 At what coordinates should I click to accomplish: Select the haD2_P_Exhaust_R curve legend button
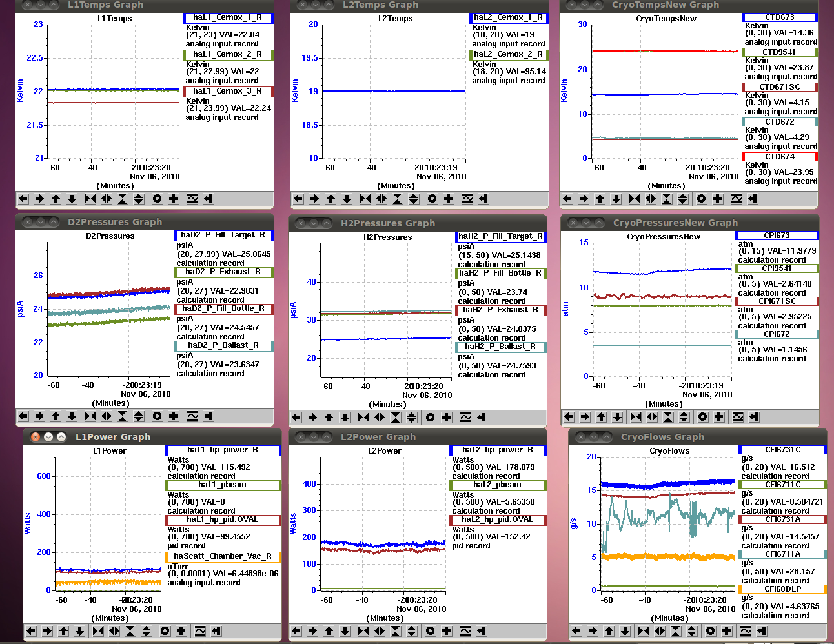[x=223, y=272]
